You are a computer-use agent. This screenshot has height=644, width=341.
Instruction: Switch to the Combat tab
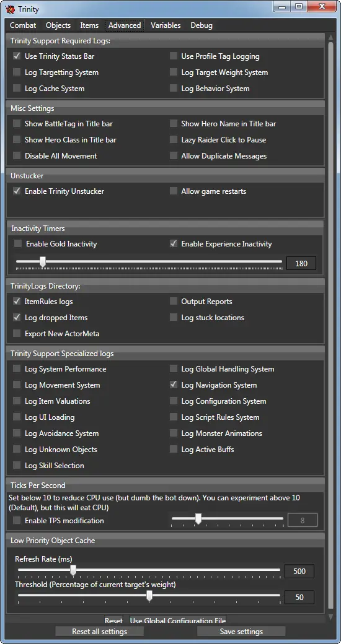(x=23, y=25)
